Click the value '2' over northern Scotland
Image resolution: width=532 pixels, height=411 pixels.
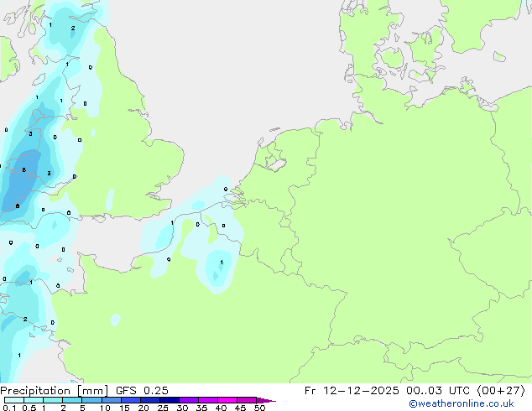pyautogui.click(x=73, y=29)
